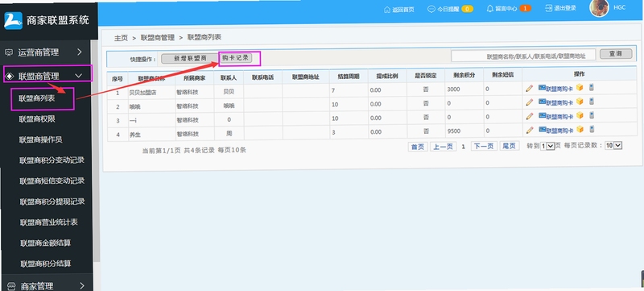Click yellow box icon for 哦哦 row
The image size is (644, 291).
[580, 101]
